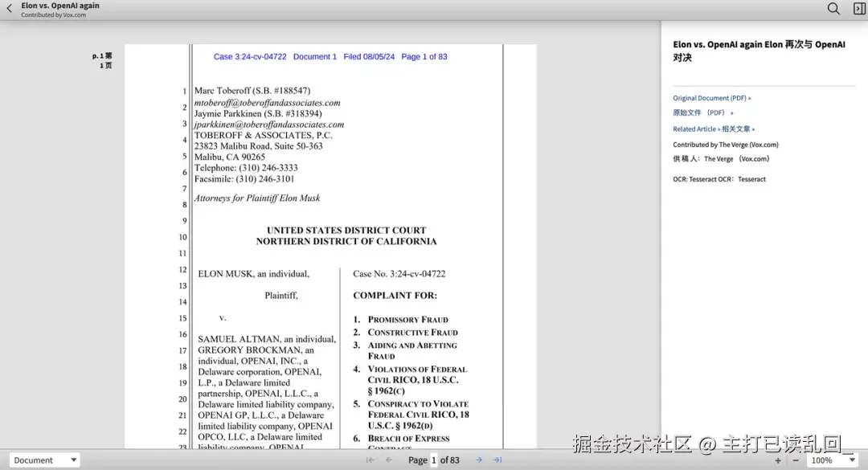
Task: Click 'Contributed by Vox.com' under the title
Action: point(54,15)
